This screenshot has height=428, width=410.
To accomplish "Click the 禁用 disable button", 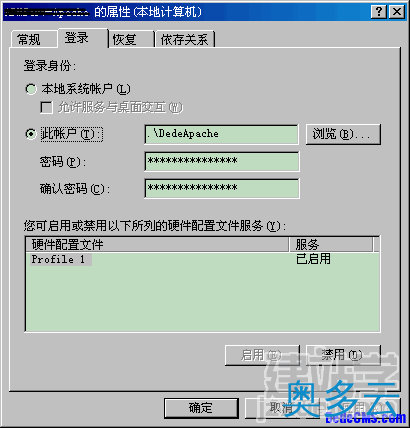I will click(343, 355).
